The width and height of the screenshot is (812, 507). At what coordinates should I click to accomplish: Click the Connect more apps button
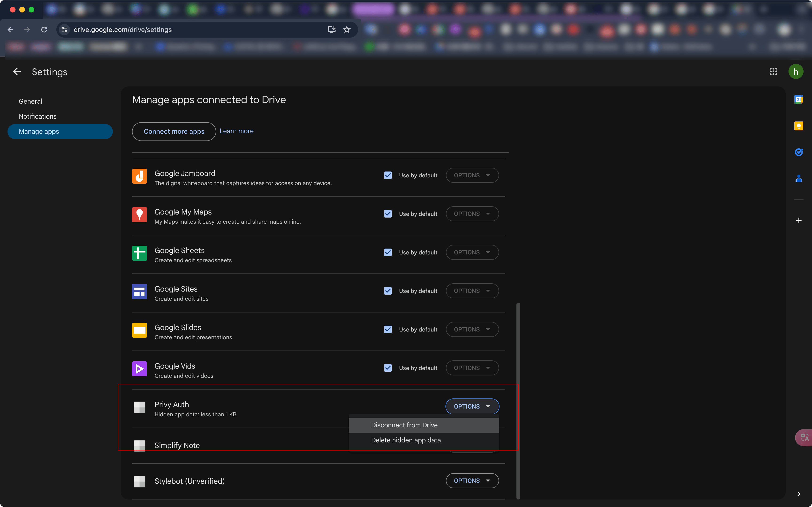[174, 131]
